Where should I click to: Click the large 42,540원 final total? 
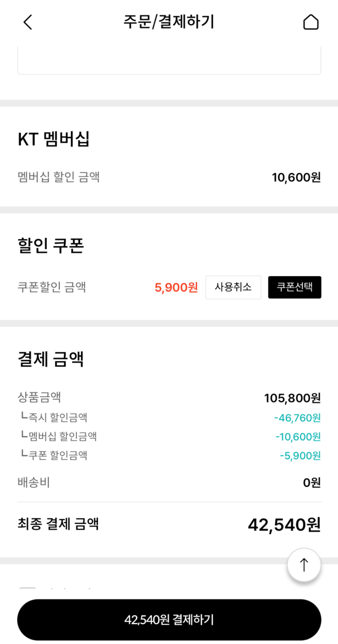click(284, 525)
